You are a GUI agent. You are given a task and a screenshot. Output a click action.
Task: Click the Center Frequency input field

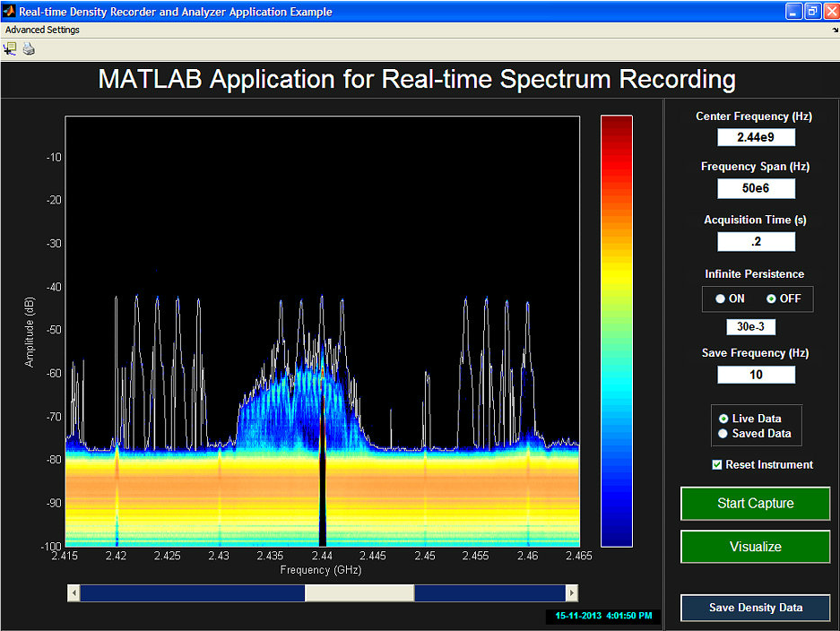point(756,137)
